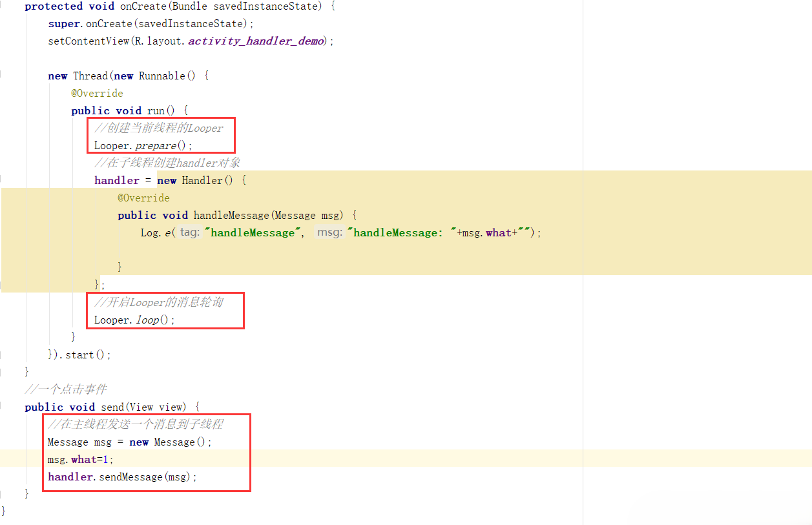This screenshot has width=812, height=525.
Task: Click the comment '//一个点击事件'
Action: pos(66,389)
